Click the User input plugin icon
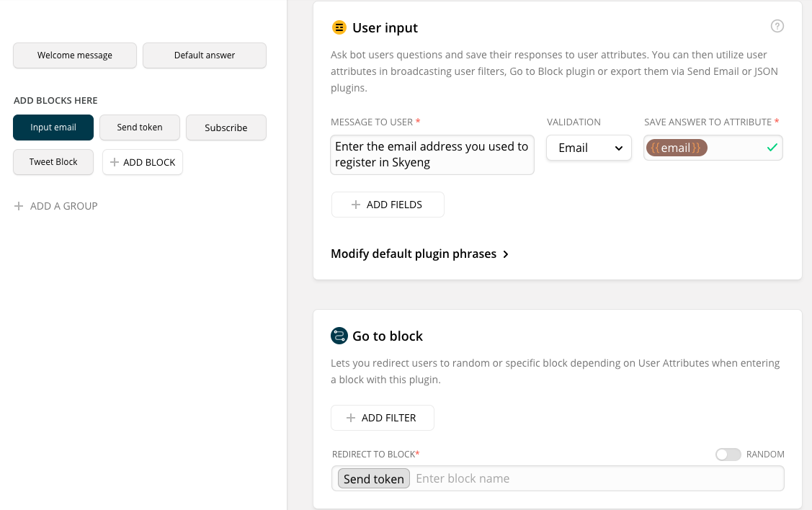 click(339, 28)
